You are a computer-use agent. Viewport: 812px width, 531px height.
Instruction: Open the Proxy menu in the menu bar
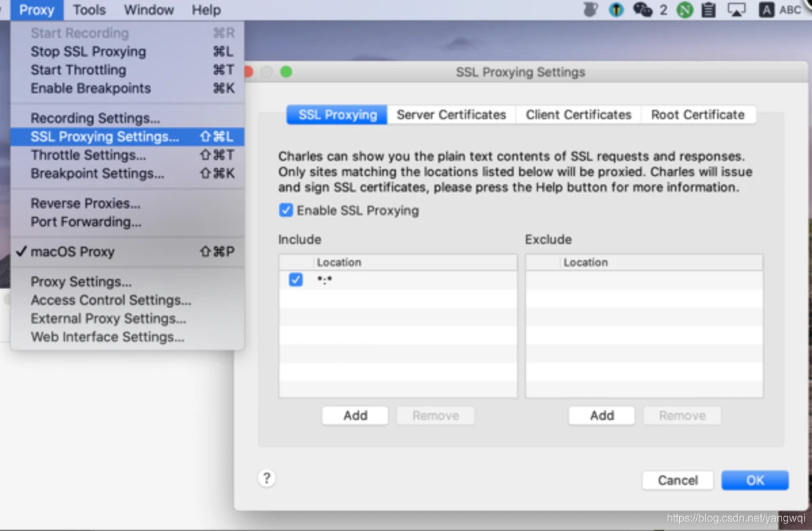pyautogui.click(x=36, y=10)
